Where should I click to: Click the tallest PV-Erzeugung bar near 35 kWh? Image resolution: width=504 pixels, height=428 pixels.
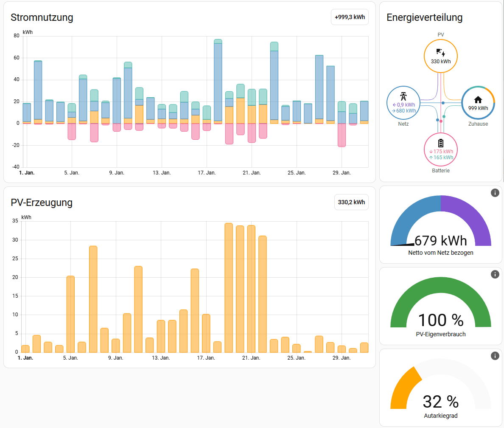(229, 288)
